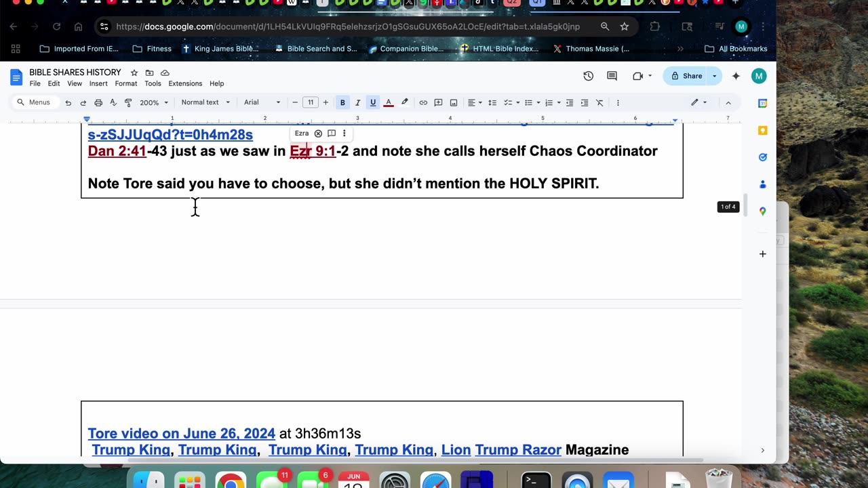
Task: Open the File menu
Action: (35, 83)
